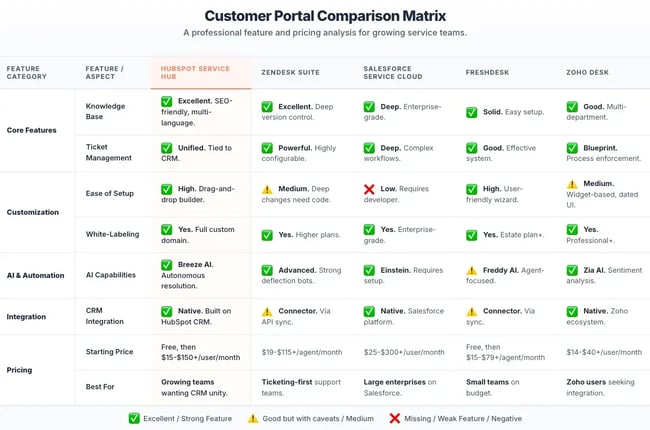Click the red X icon beside Salesforce's "Low. Requires developer"
The width and height of the screenshot is (650, 430).
[x=369, y=189]
